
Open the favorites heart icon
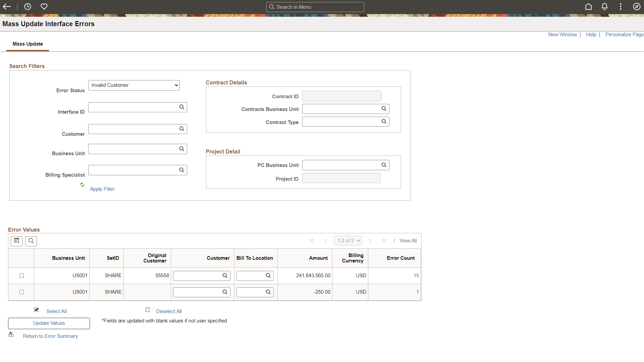(x=44, y=7)
